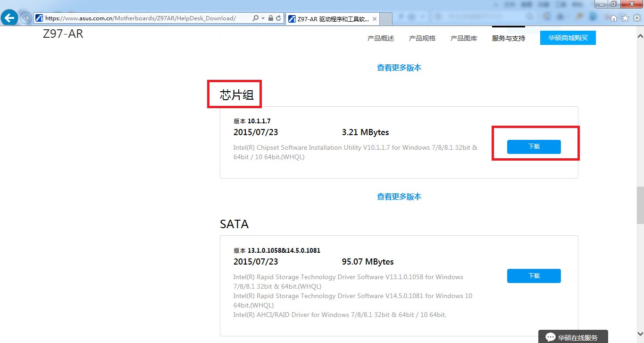Click the 华硕商城购买 button

point(568,38)
